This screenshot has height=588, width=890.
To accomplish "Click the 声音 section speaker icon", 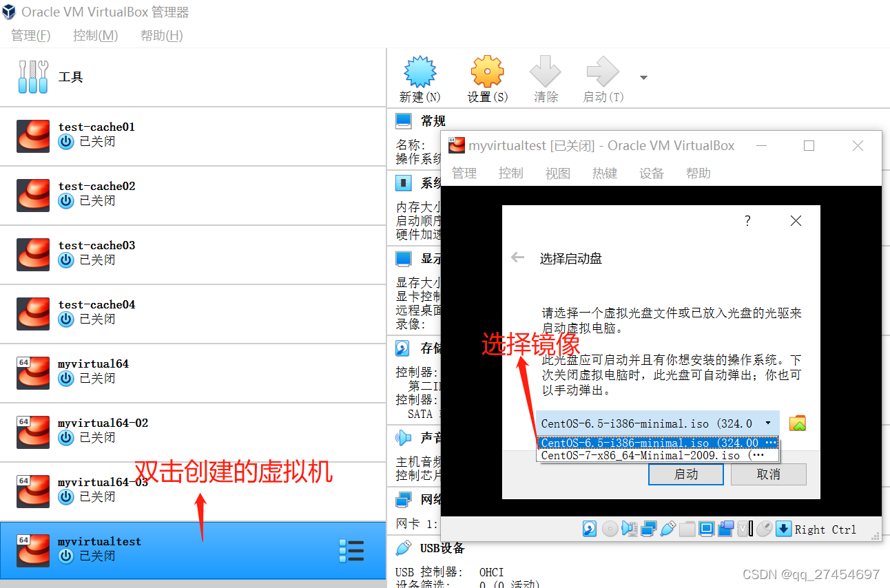I will (403, 438).
